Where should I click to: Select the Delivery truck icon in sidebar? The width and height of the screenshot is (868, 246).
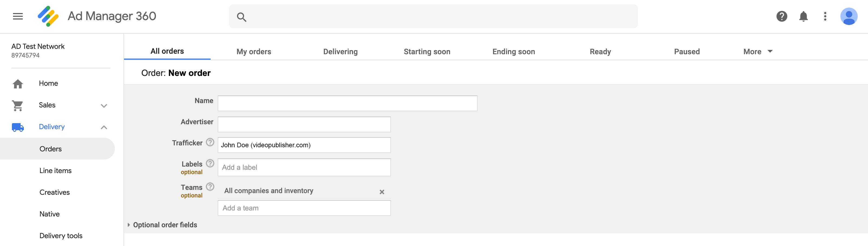pyautogui.click(x=18, y=127)
